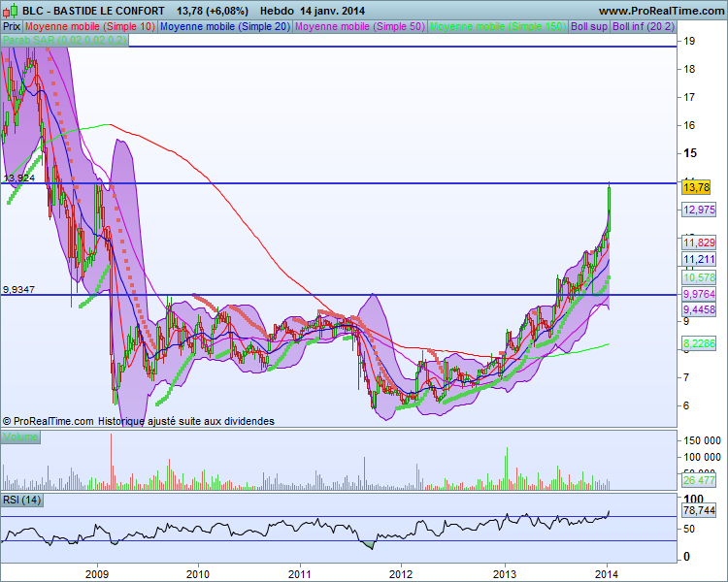This screenshot has height=582, width=728.
Task: Click the SMA 20 value 11,211
Action: pos(699,259)
